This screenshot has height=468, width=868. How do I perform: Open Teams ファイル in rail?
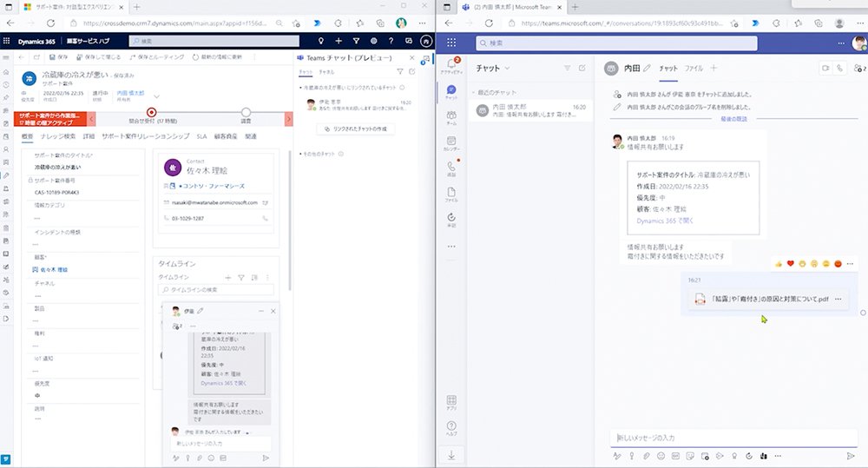coord(451,194)
